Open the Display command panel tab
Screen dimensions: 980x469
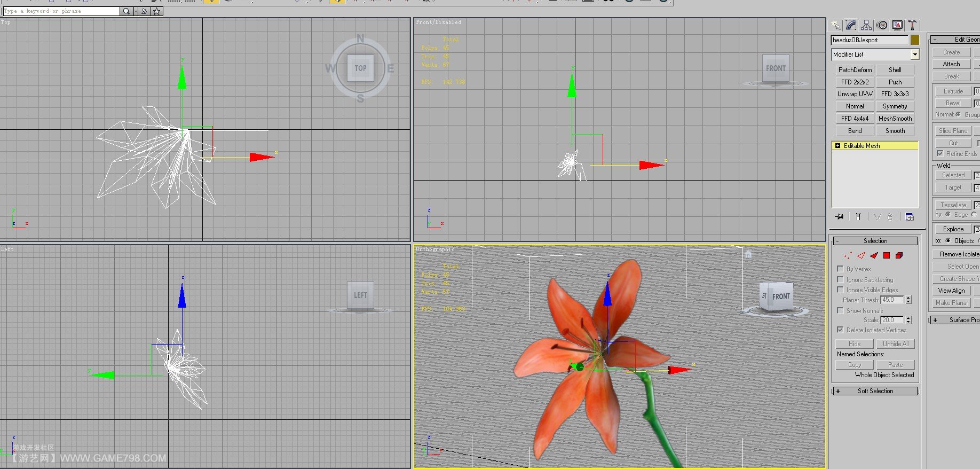pyautogui.click(x=897, y=25)
